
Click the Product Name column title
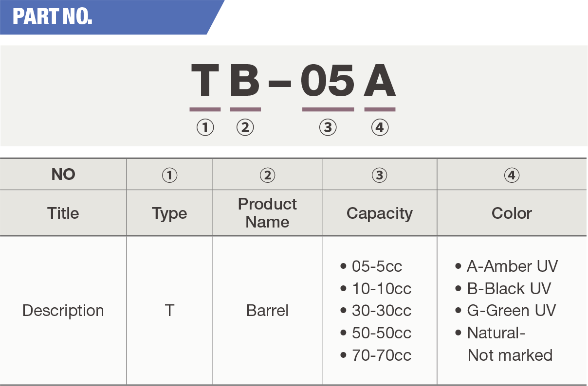[x=267, y=213]
